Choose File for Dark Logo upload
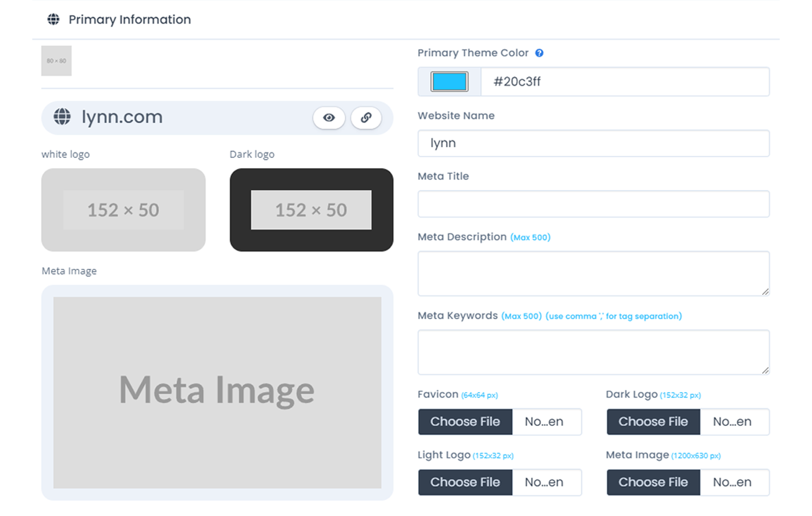812x516 pixels. pos(654,422)
